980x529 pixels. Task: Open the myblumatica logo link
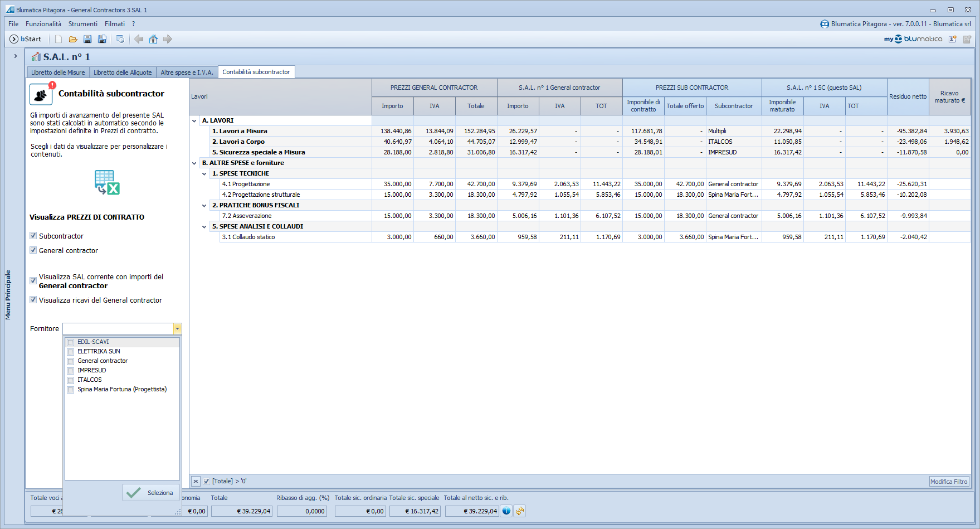click(913, 39)
